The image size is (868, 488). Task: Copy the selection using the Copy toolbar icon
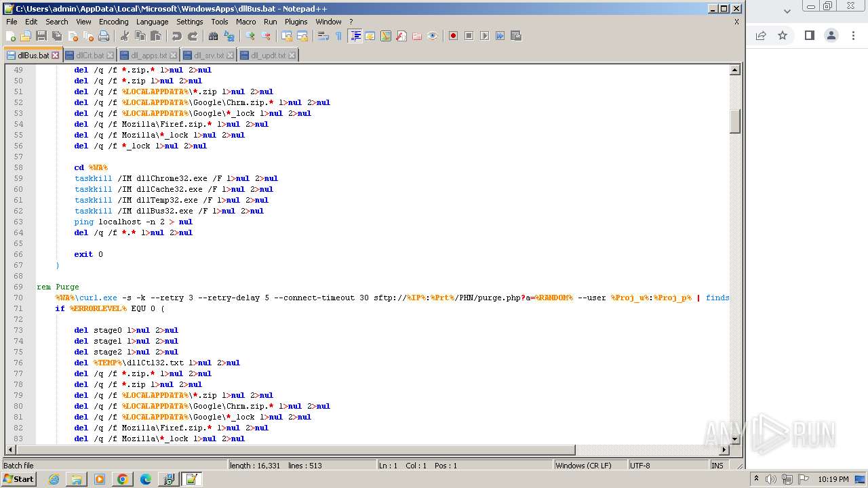(x=140, y=36)
